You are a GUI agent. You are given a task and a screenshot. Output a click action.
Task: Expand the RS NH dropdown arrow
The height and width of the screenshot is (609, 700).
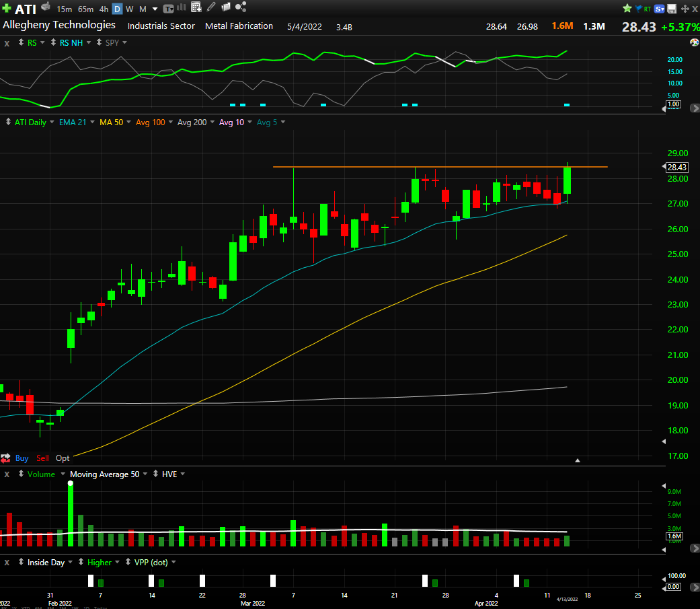click(88, 42)
